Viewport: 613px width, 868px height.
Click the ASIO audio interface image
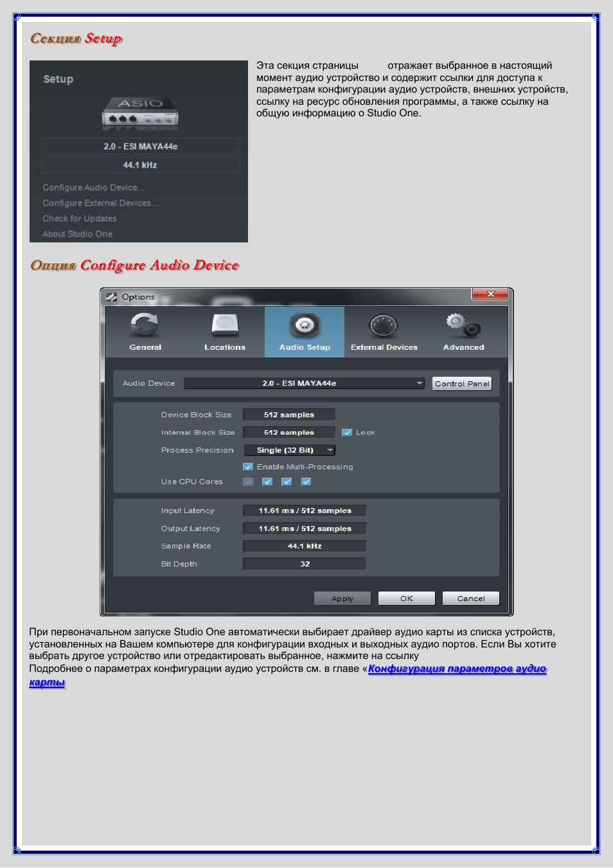(140, 114)
